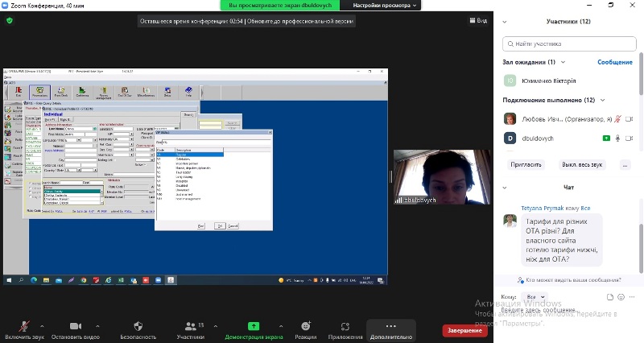Click participants panel three-dots button
Viewport: 644px width, 343px height.
[625, 165]
